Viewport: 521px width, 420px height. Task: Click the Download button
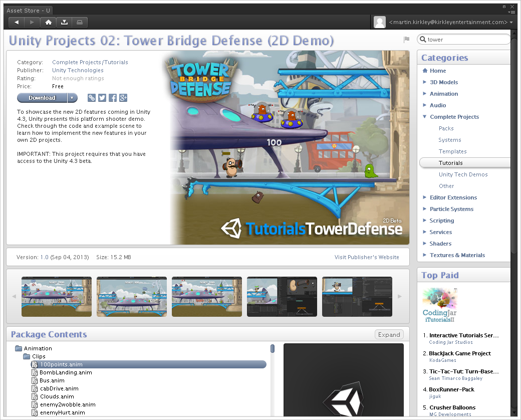[42, 98]
